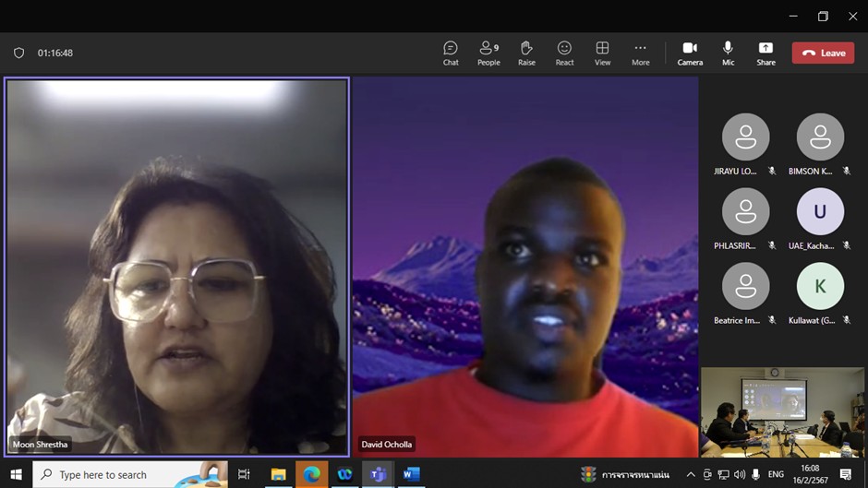Open Windows Start menu
This screenshot has width=868, height=488.
[x=16, y=474]
